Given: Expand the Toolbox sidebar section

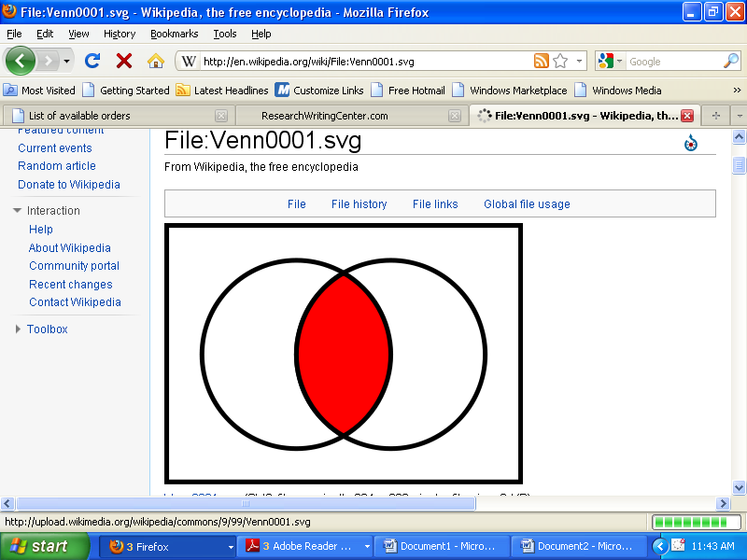Looking at the screenshot, I should [x=17, y=329].
